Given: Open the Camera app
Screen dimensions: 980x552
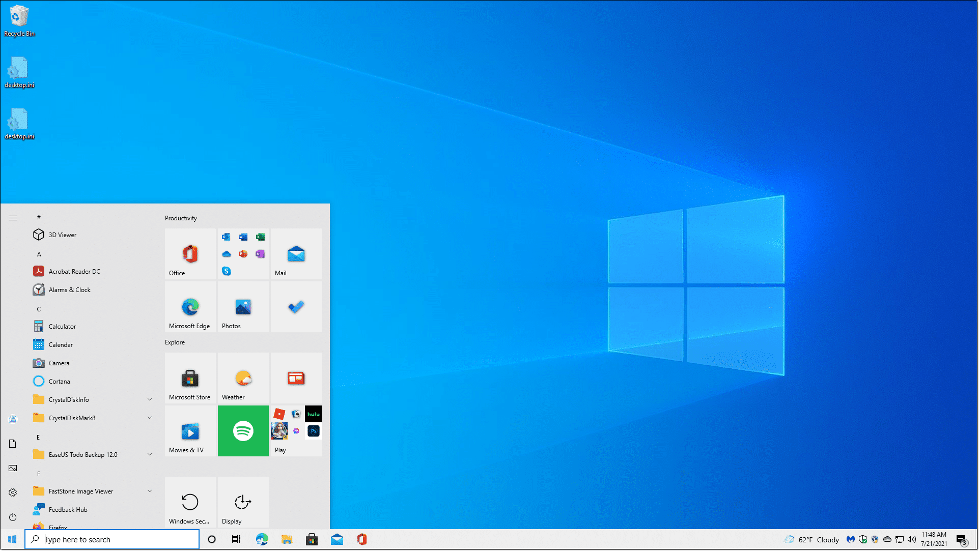Looking at the screenshot, I should (x=93, y=363).
